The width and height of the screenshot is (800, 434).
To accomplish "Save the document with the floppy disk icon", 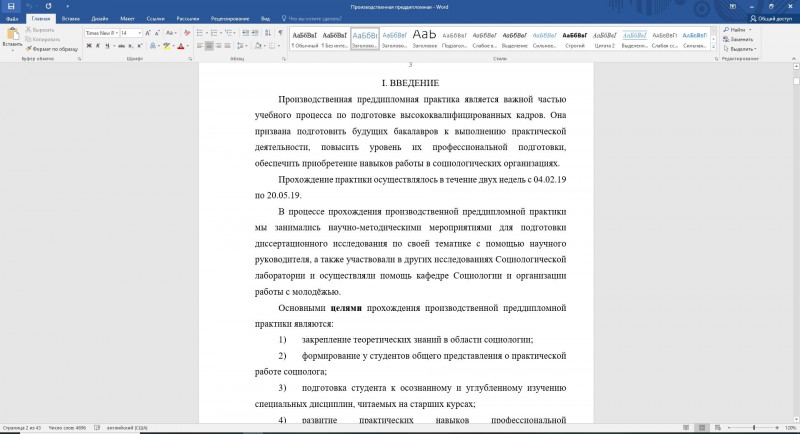I will coord(11,7).
